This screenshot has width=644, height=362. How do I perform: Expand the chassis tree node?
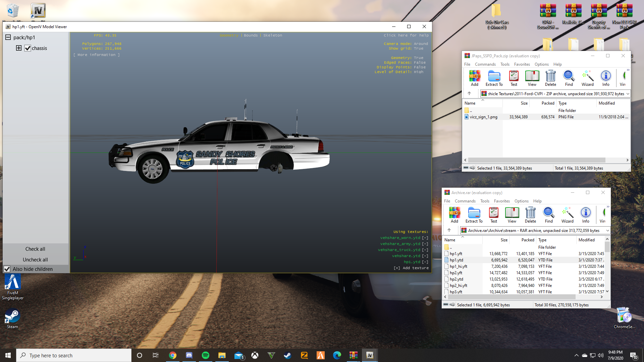pyautogui.click(x=19, y=48)
